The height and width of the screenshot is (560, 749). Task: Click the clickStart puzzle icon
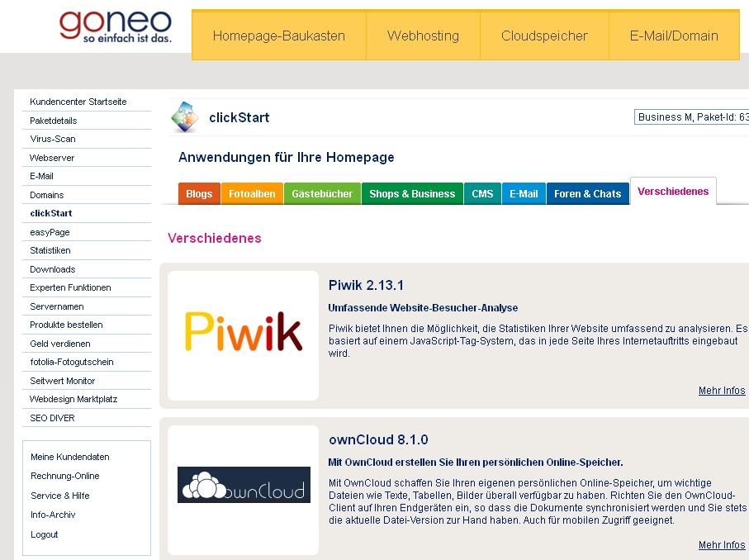click(185, 117)
